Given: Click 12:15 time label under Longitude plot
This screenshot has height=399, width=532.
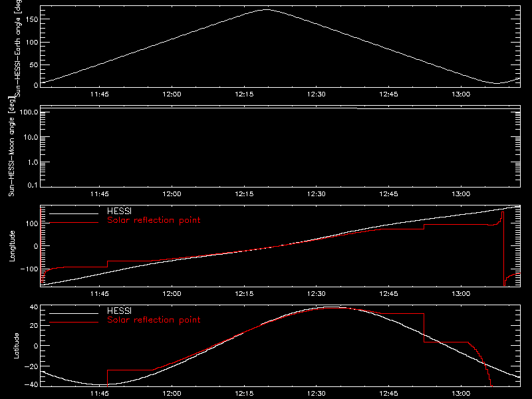Looking at the screenshot, I should [244, 293].
